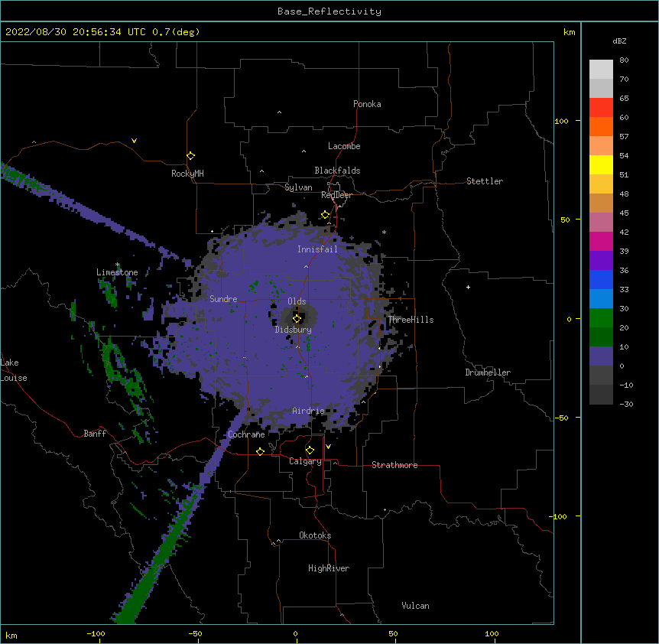Image resolution: width=659 pixels, height=644 pixels.
Task: Select the violet 36-39 dBZ swatch
Action: click(x=601, y=261)
